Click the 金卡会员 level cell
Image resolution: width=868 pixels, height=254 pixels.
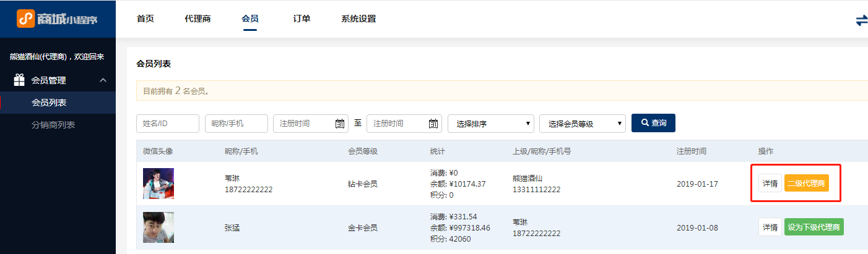pyautogui.click(x=363, y=227)
